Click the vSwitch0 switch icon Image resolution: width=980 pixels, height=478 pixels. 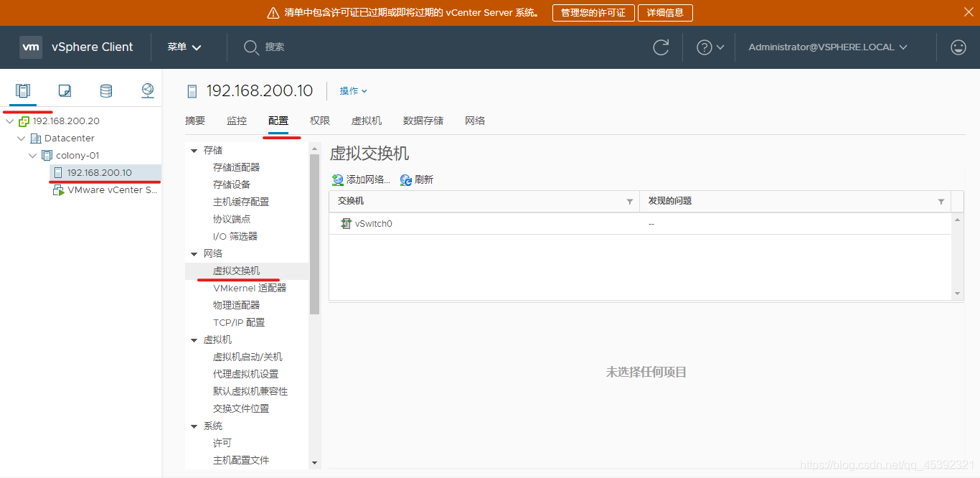(x=346, y=224)
